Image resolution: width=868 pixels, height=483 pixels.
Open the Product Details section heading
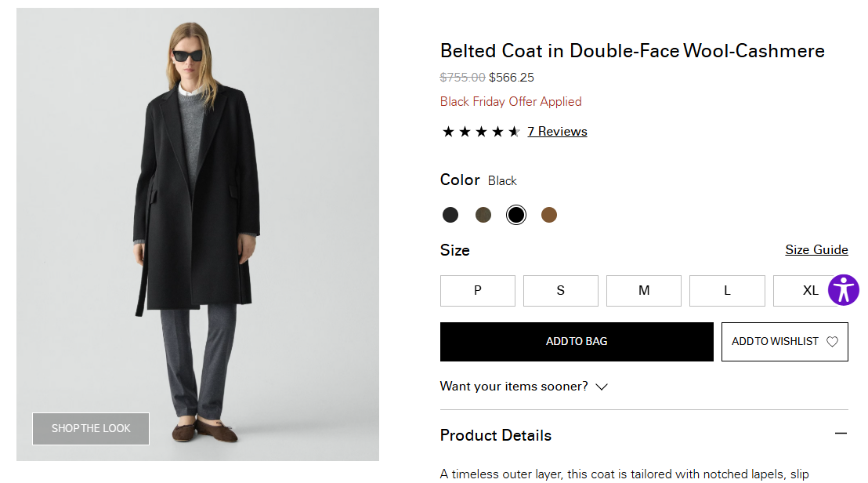pos(496,435)
